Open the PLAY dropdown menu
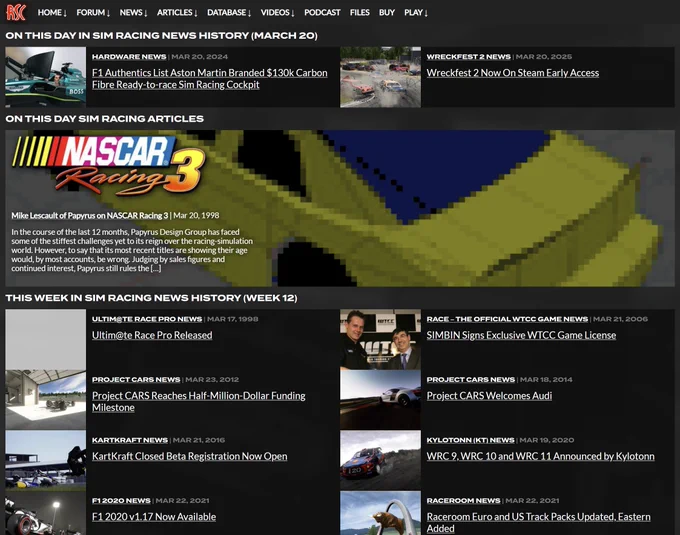This screenshot has width=680, height=535. (416, 13)
